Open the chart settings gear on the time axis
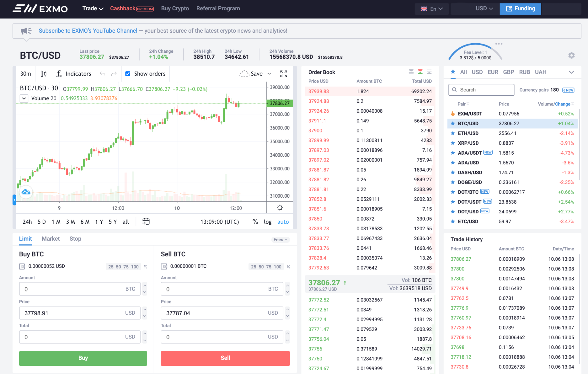 [x=280, y=208]
